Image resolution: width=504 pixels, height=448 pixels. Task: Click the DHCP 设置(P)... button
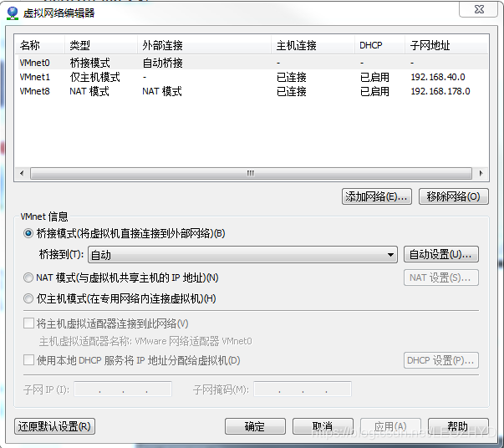point(441,360)
